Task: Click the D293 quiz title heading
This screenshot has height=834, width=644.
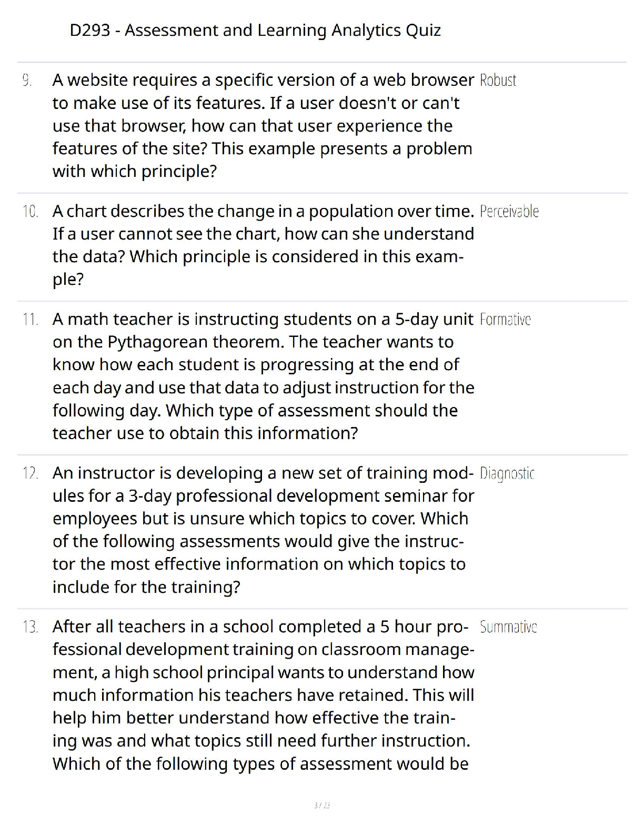Action: 255,31
